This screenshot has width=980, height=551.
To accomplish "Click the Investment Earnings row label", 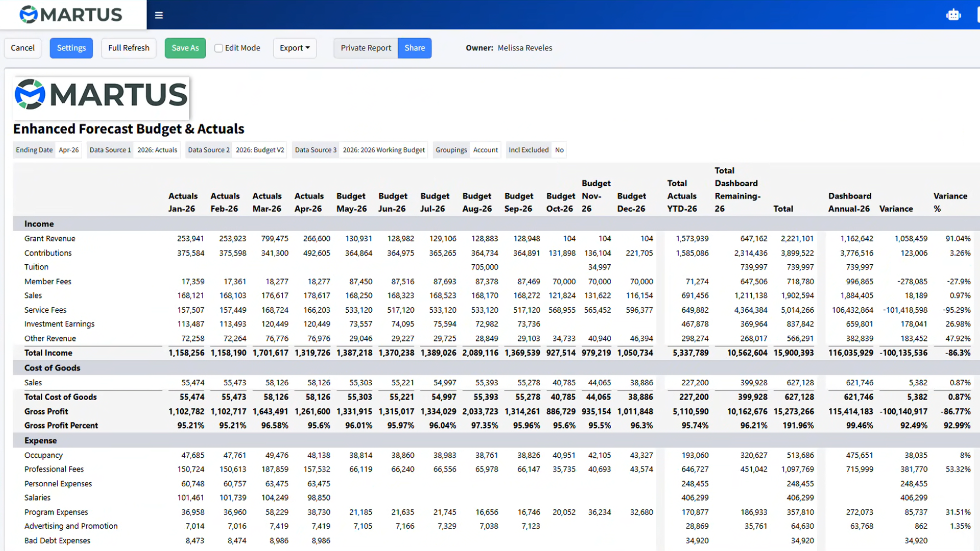I will point(59,324).
